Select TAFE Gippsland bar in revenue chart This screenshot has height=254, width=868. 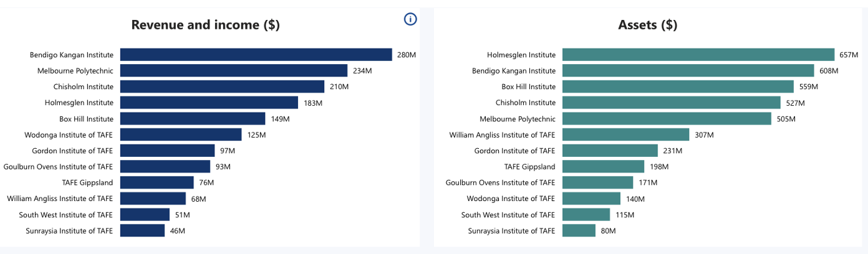(x=157, y=182)
